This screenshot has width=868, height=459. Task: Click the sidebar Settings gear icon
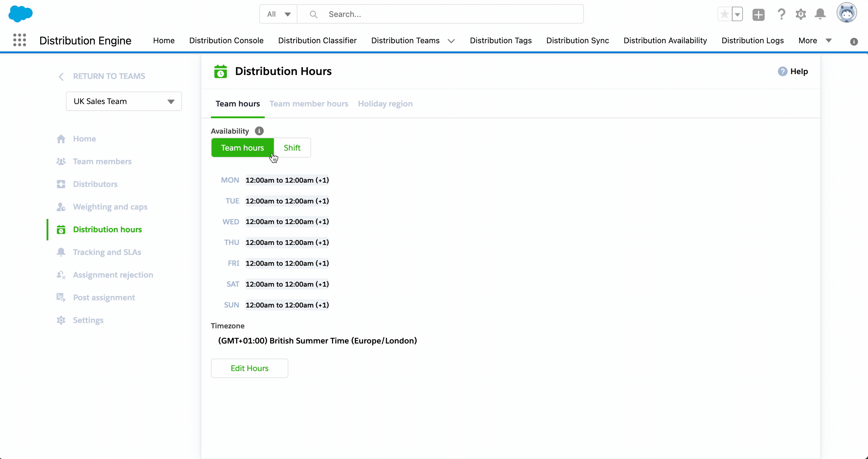[61, 320]
